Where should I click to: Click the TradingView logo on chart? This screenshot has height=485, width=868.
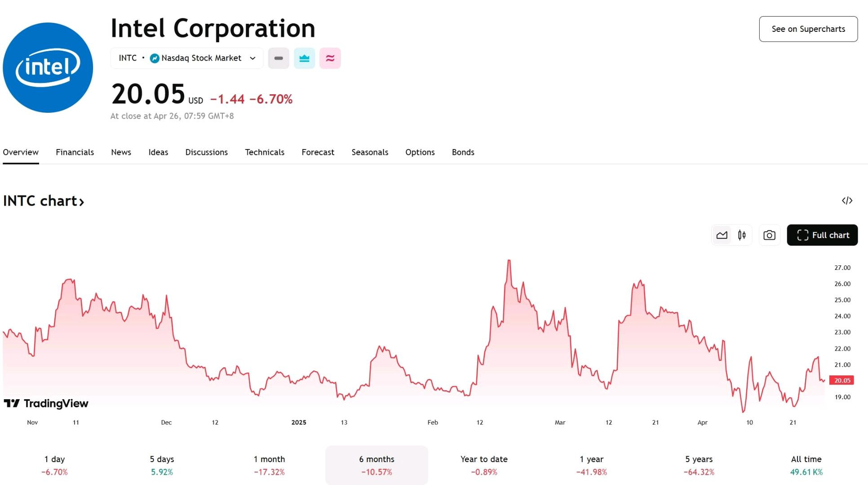pyautogui.click(x=46, y=403)
